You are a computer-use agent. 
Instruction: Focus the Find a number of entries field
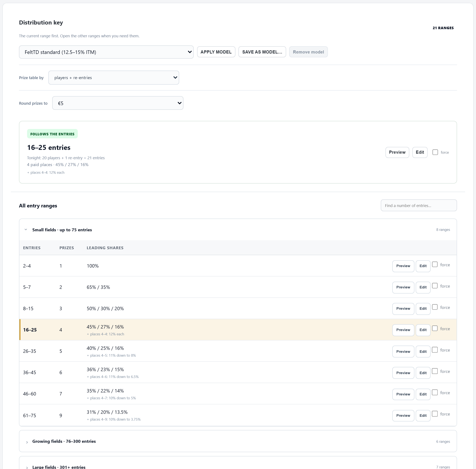click(x=419, y=206)
